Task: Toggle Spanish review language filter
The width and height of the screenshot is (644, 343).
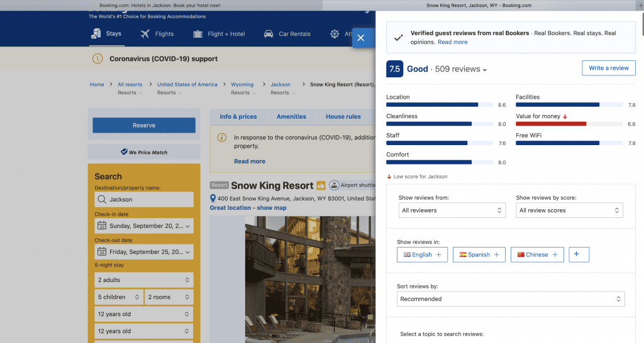Action: [x=479, y=255]
